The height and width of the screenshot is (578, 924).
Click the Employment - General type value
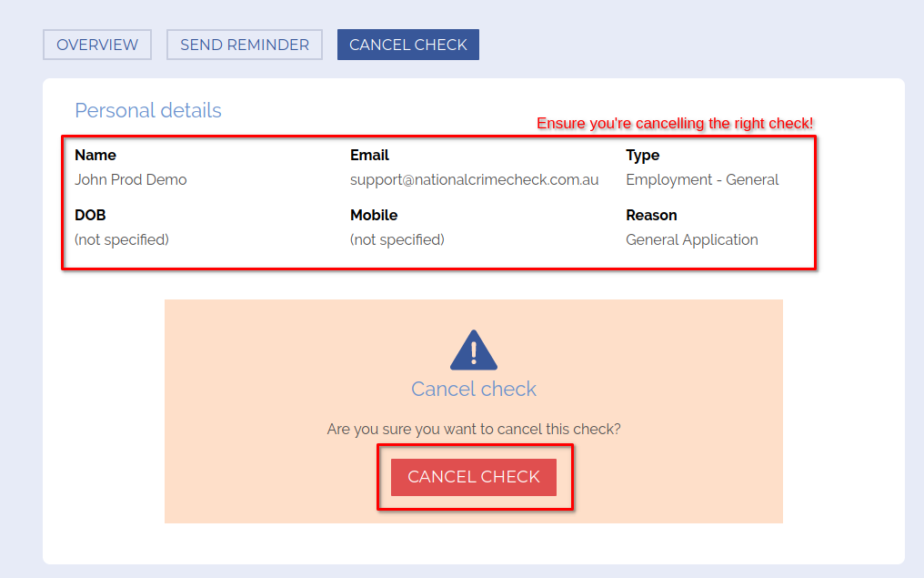point(702,179)
